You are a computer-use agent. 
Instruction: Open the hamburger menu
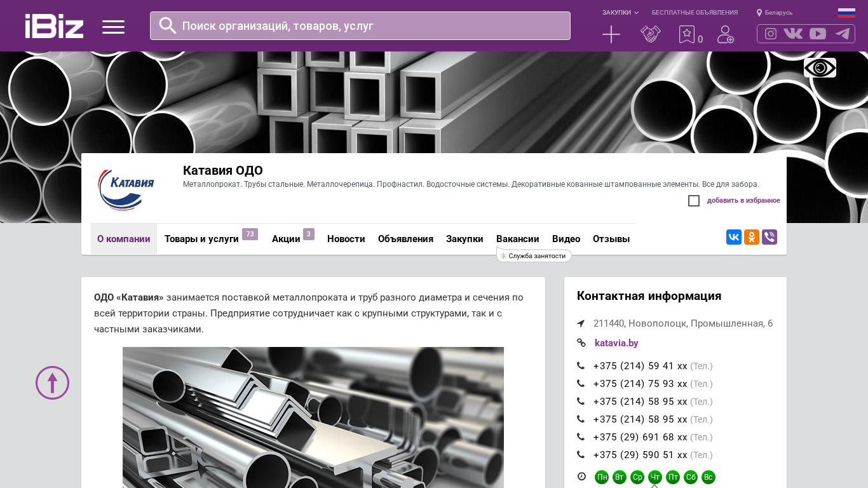click(113, 27)
